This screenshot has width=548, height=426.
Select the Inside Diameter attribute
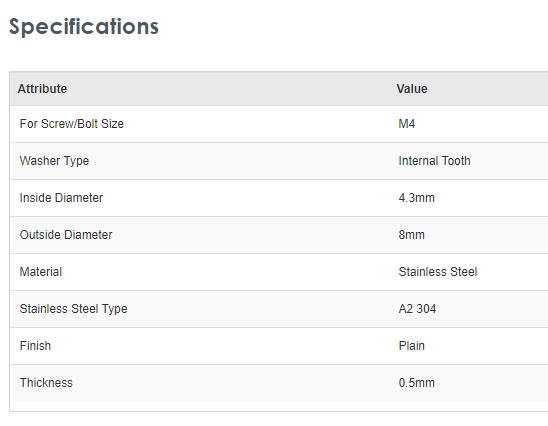(61, 198)
